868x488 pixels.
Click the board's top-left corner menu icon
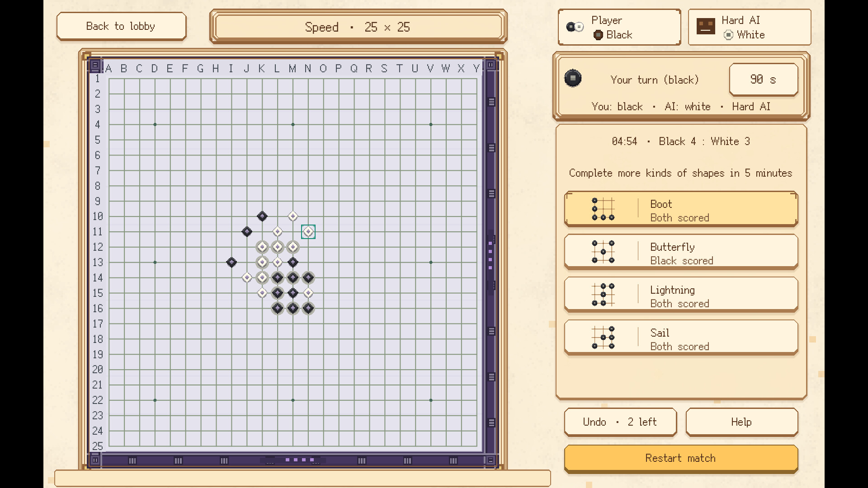click(95, 66)
